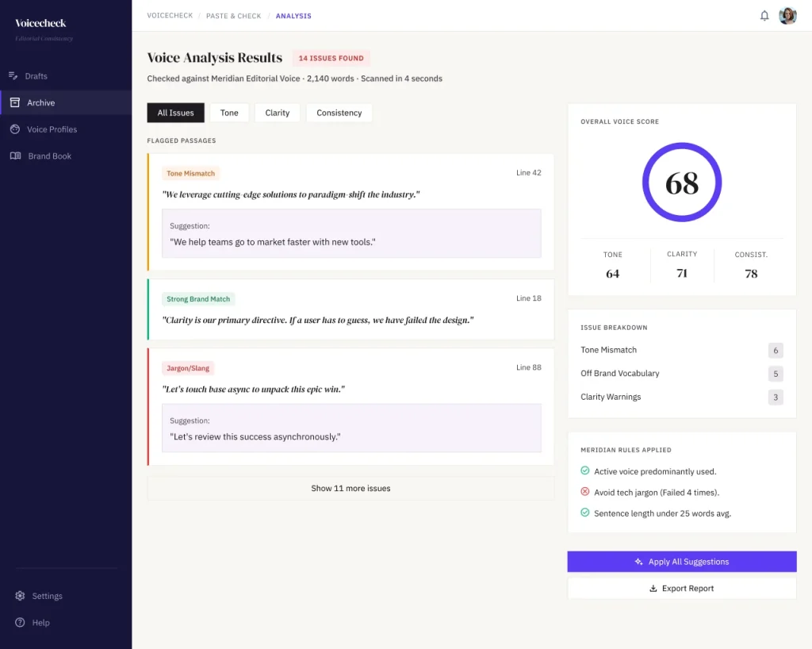Click "Sentence length under 25 words avg." rule
Image resolution: width=812 pixels, height=649 pixels.
(x=662, y=513)
